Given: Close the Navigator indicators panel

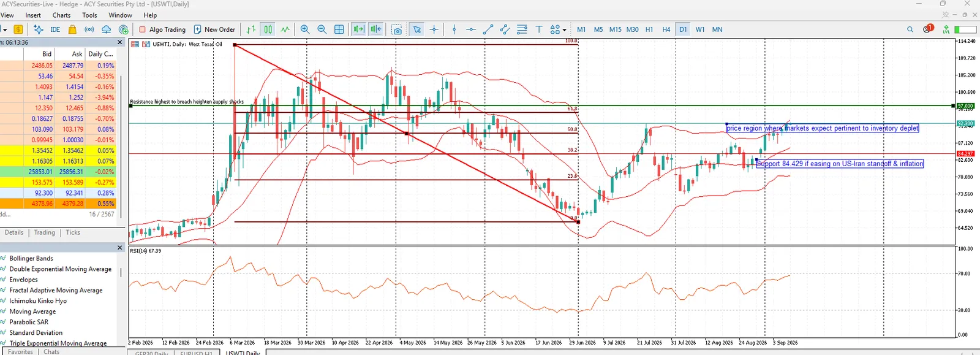Looking at the screenshot, I should (120, 248).
